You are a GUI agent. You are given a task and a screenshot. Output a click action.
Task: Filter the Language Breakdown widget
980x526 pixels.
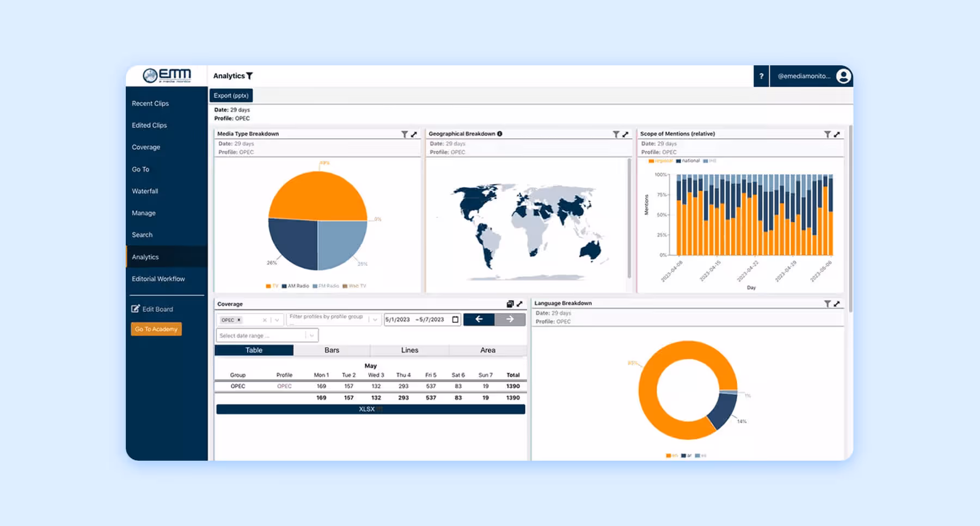[828, 304]
